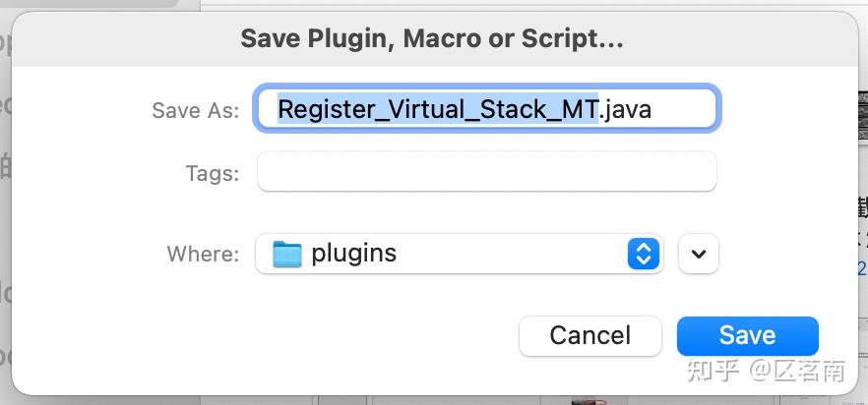Click the highlighted Register_Virtual_Stack_MT text
The width and height of the screenshot is (868, 405).
point(438,109)
